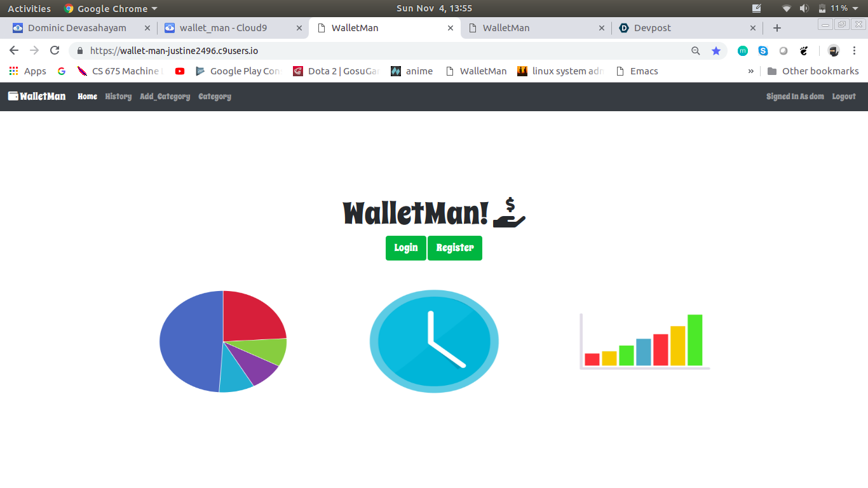The height and width of the screenshot is (488, 868).
Task: Select the active WalletMan tab
Action: pos(384,28)
